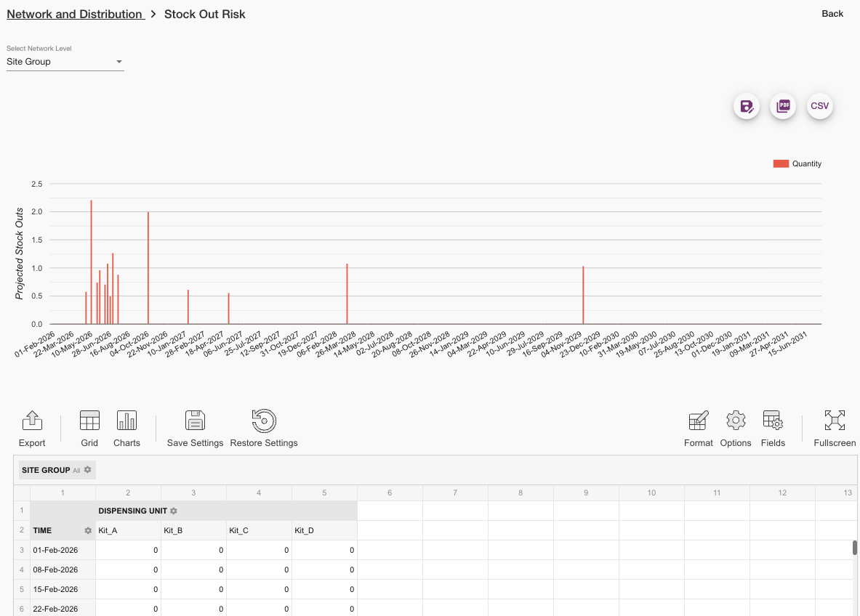860x616 pixels.
Task: Go to Network and Distribution breadcrumb
Action: pos(74,14)
